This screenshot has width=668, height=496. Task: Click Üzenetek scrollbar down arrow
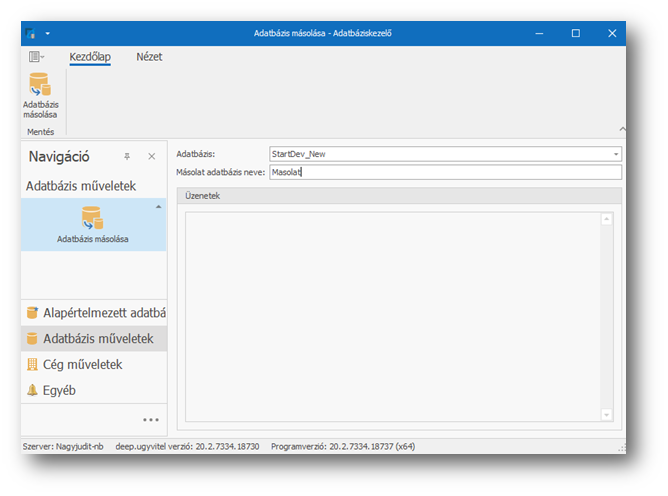point(605,414)
